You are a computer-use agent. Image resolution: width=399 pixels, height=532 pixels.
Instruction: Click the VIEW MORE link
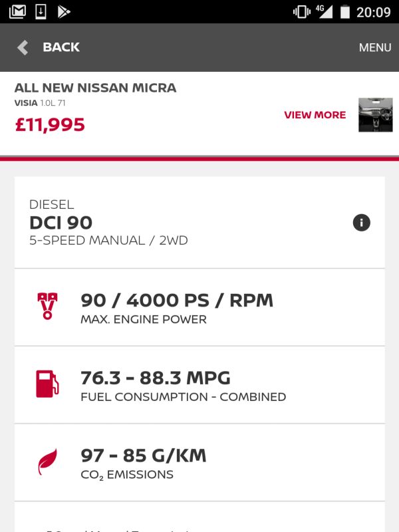click(x=315, y=115)
